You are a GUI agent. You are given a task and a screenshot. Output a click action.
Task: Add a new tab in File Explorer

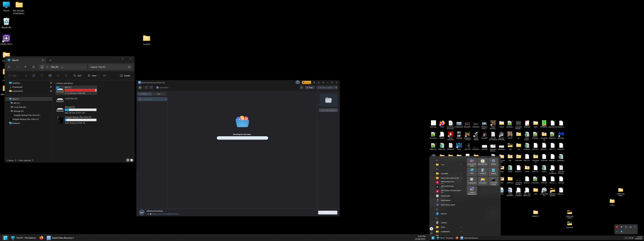(x=50, y=60)
